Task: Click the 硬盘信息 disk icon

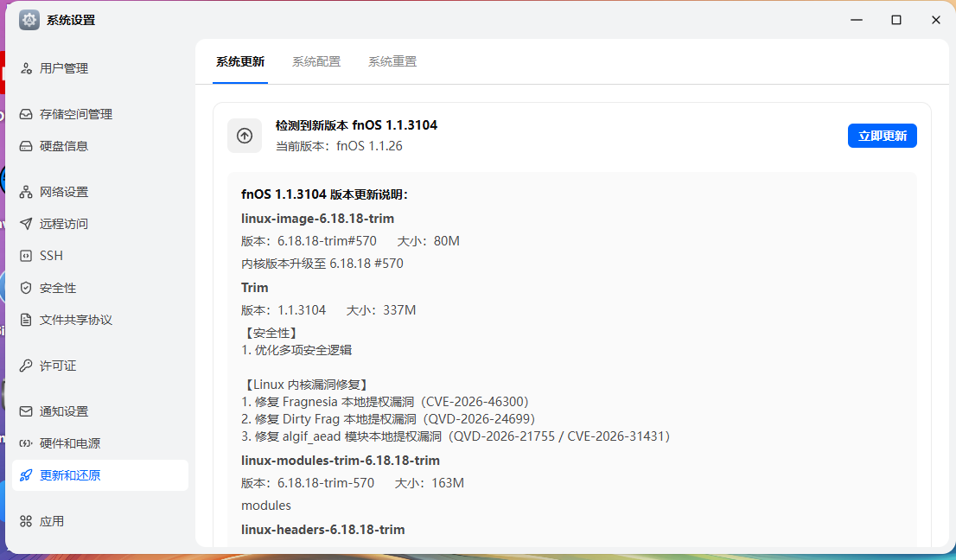Action: click(x=26, y=146)
